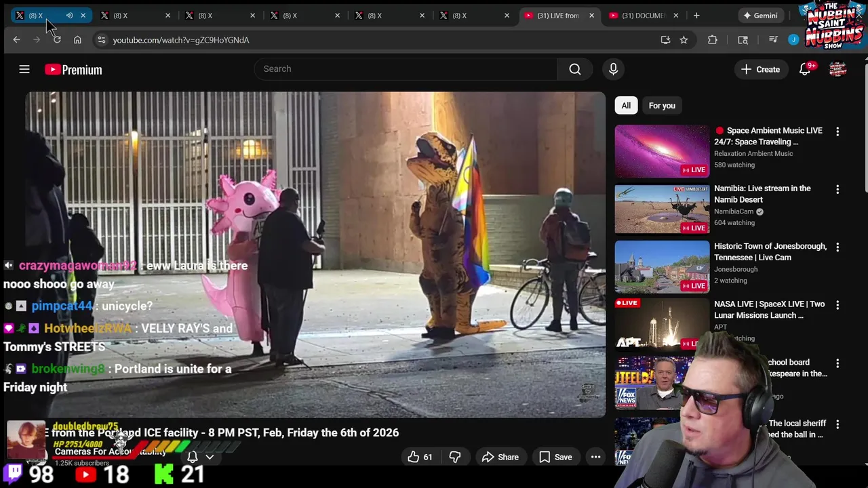This screenshot has width=868, height=488.
Task: Select the For you filter chip
Action: click(x=662, y=105)
